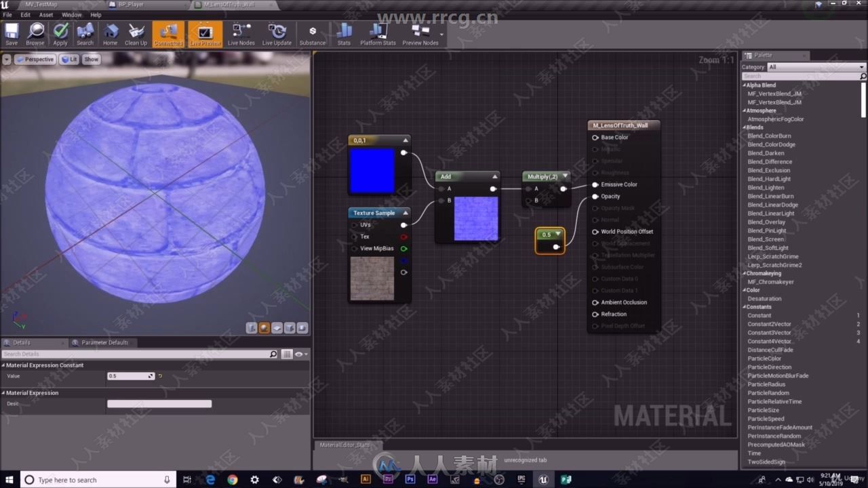Use selected mesh as preview shape
This screenshot has width=868, height=488.
[x=302, y=328]
